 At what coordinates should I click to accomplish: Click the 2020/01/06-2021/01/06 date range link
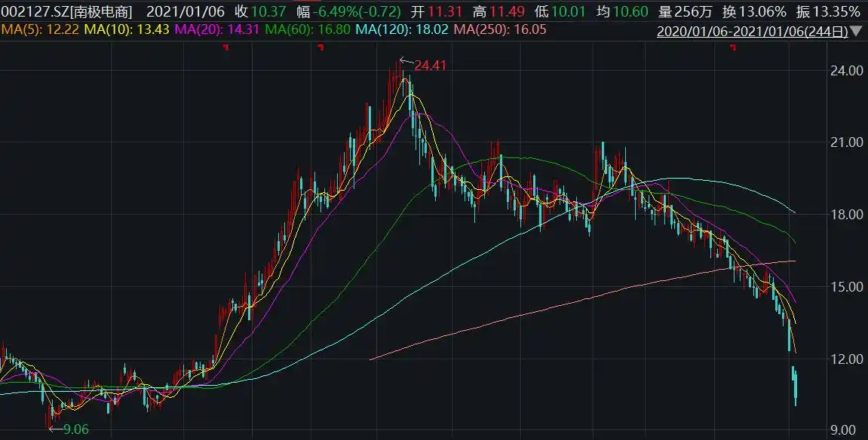click(753, 32)
